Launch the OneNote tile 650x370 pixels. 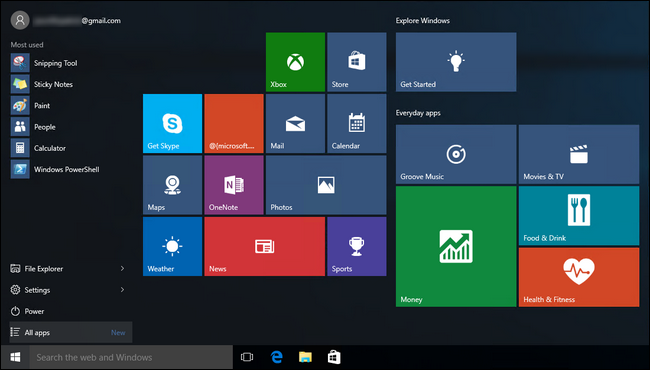(x=234, y=185)
